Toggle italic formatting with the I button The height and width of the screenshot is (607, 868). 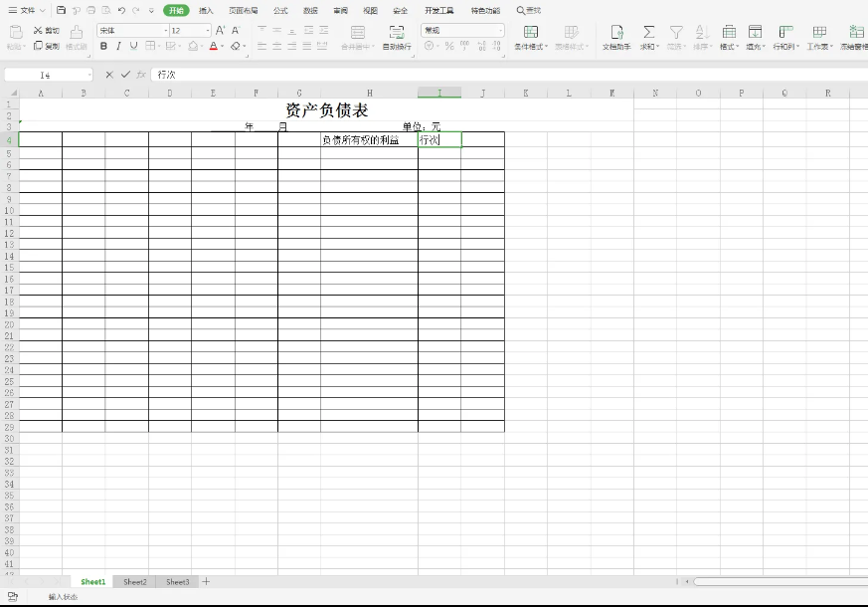click(118, 46)
